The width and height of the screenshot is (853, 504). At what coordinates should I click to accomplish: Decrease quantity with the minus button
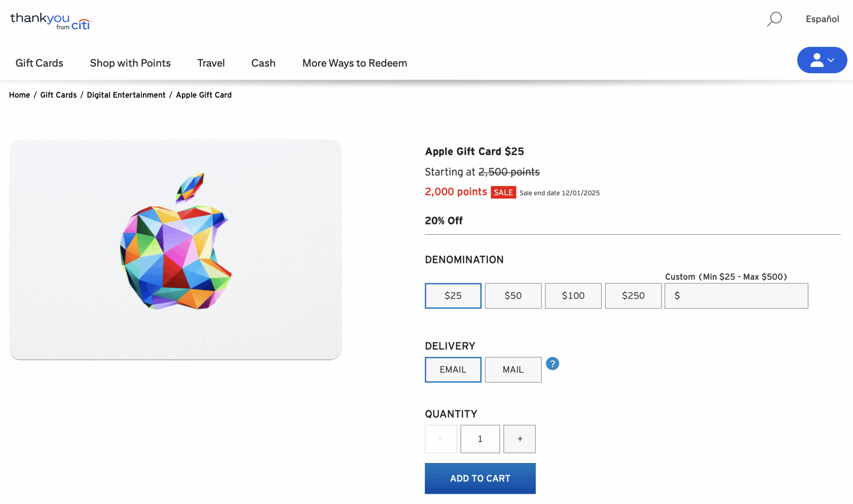click(x=440, y=439)
